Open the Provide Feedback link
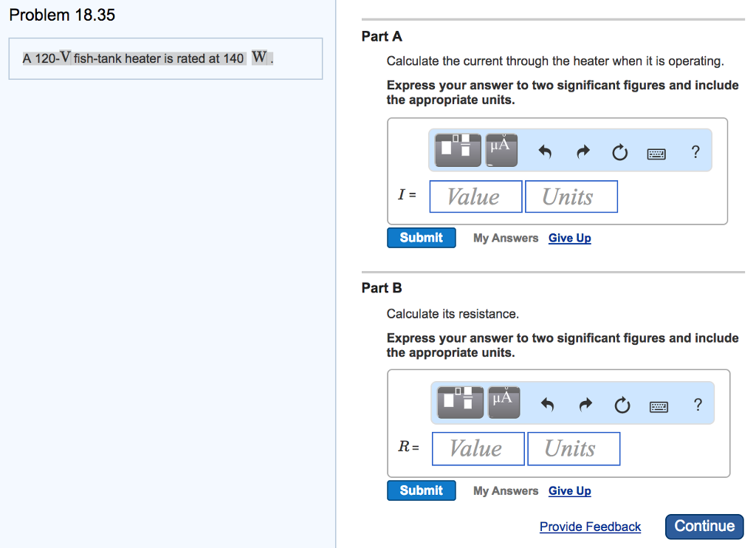Screen dimensions: 756x548 (x=590, y=527)
